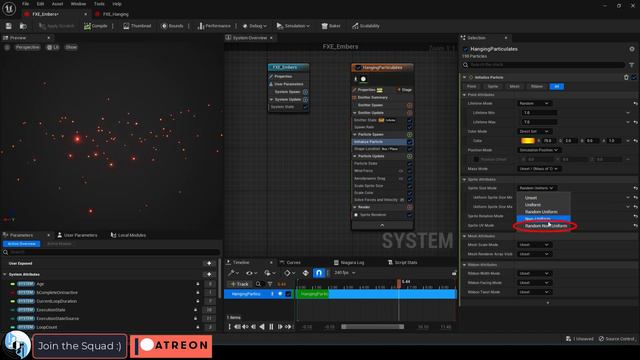Pause the timeline playback

(271, 327)
